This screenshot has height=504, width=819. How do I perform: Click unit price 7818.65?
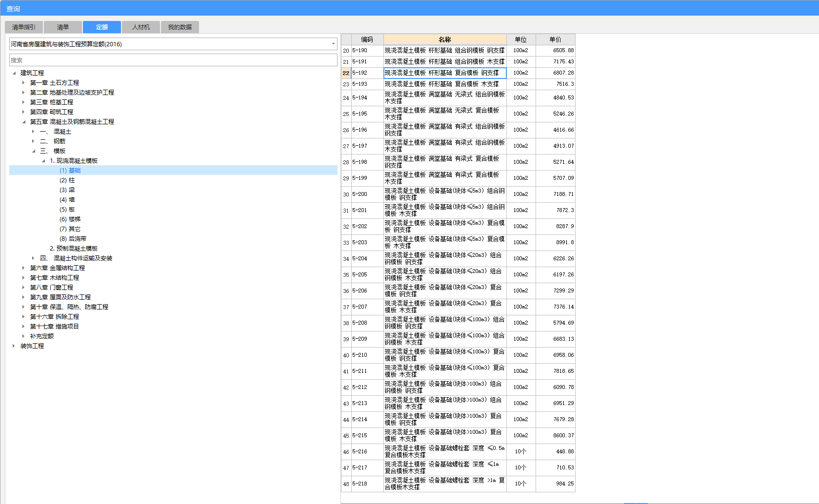[x=556, y=371]
